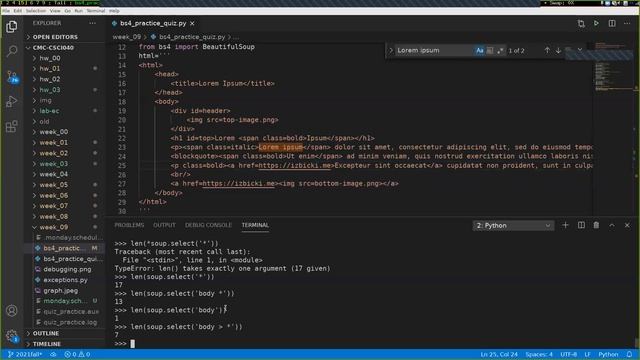This screenshot has height=360, width=640.
Task: Maximize the panel with up chevron
Action: 612,225
